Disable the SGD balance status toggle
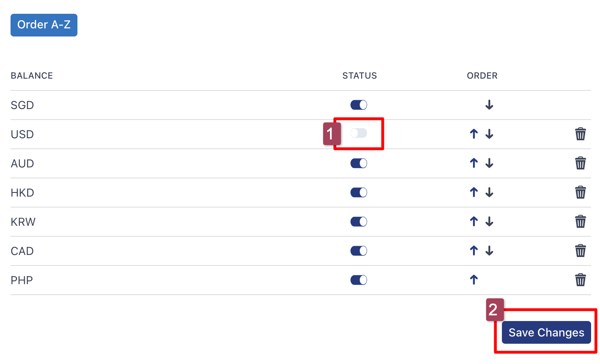The image size is (600, 364). pyautogui.click(x=359, y=105)
